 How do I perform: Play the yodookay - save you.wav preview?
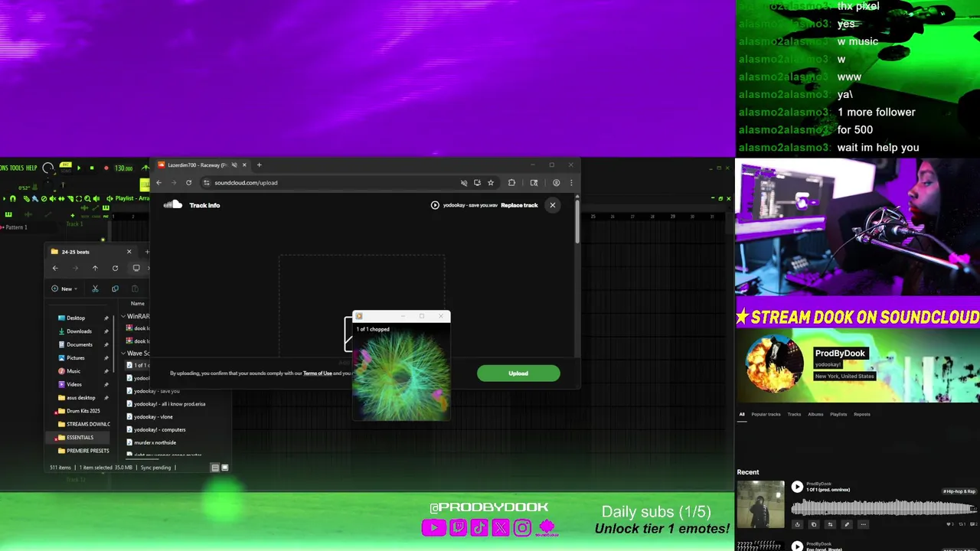[x=435, y=205]
